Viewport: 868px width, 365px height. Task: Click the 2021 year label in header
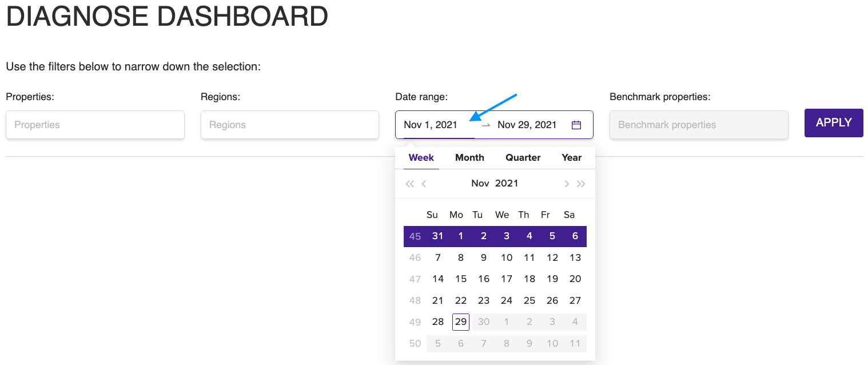coord(507,184)
